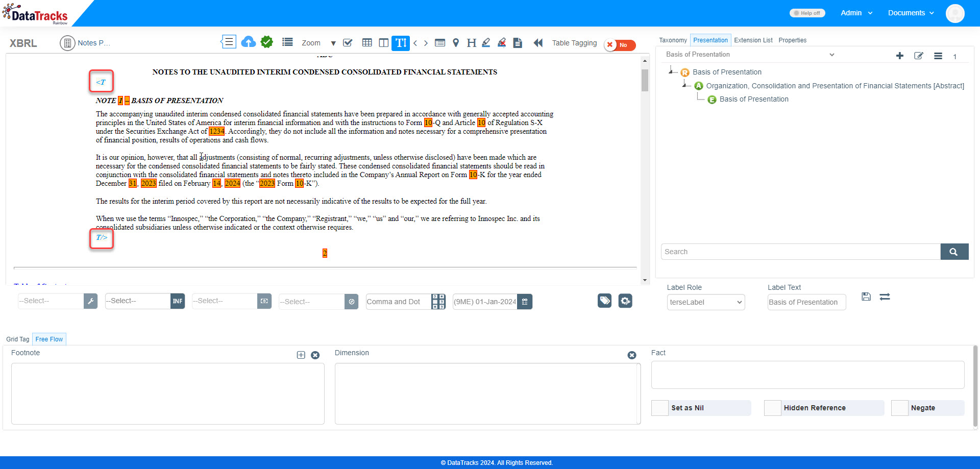The image size is (980, 469).
Task: Open the Label Role terseLabel dropdown
Action: tap(706, 302)
